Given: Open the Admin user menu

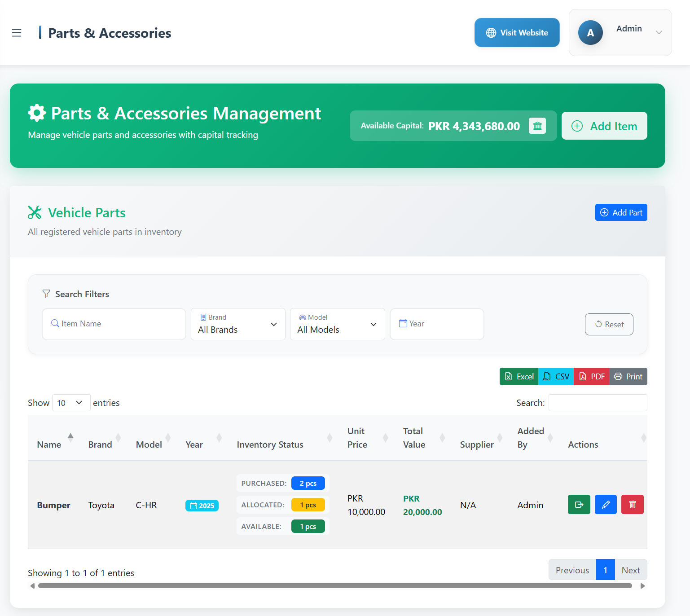Looking at the screenshot, I should click(x=620, y=33).
